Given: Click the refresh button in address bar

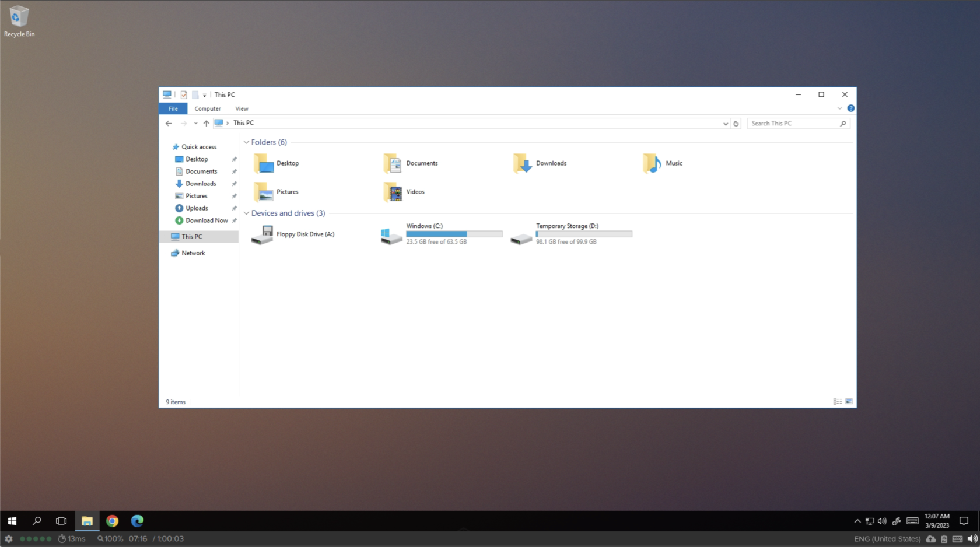Looking at the screenshot, I should coord(736,124).
